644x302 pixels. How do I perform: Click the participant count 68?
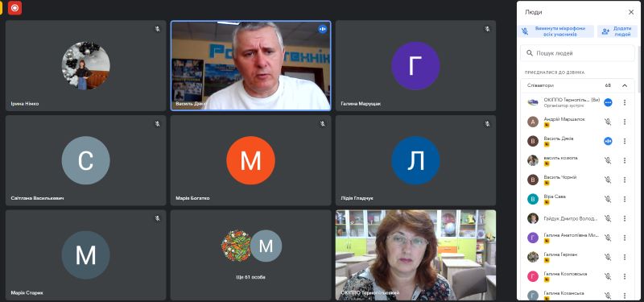tap(608, 85)
